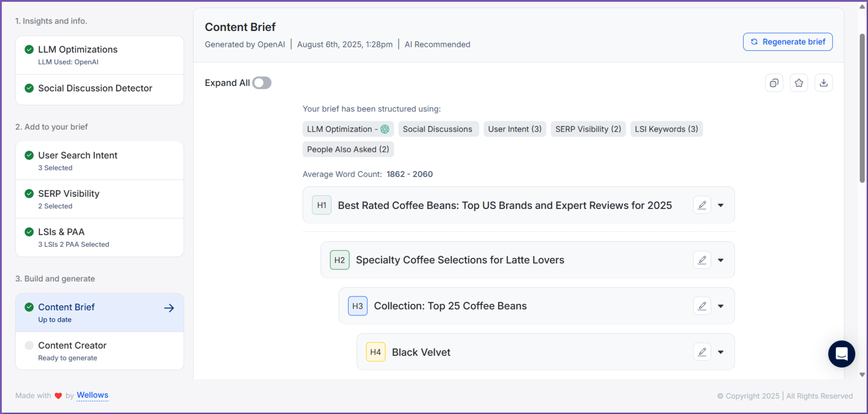Click the star favorite icon

click(x=799, y=83)
